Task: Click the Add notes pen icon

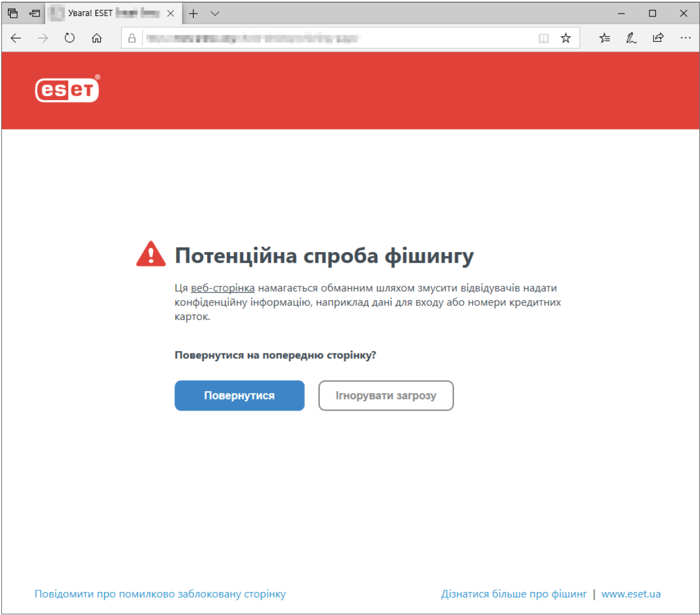Action: click(631, 38)
